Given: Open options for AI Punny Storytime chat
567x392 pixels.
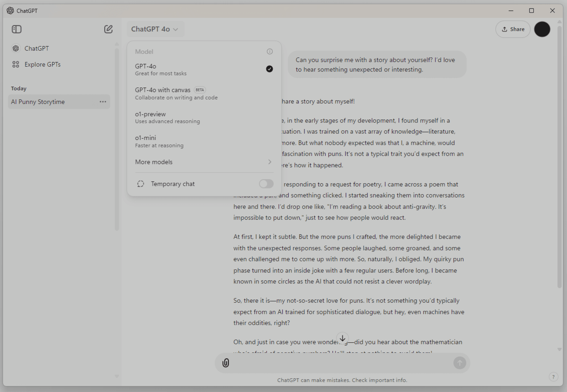Looking at the screenshot, I should [103, 102].
